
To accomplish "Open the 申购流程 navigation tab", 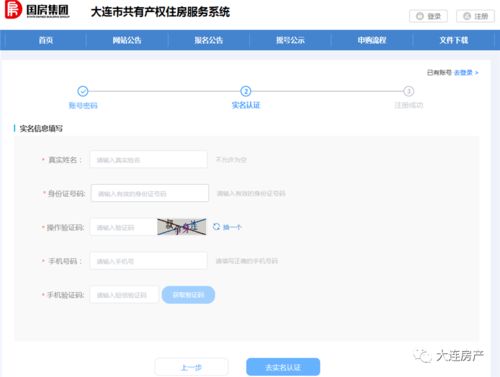I will click(372, 40).
